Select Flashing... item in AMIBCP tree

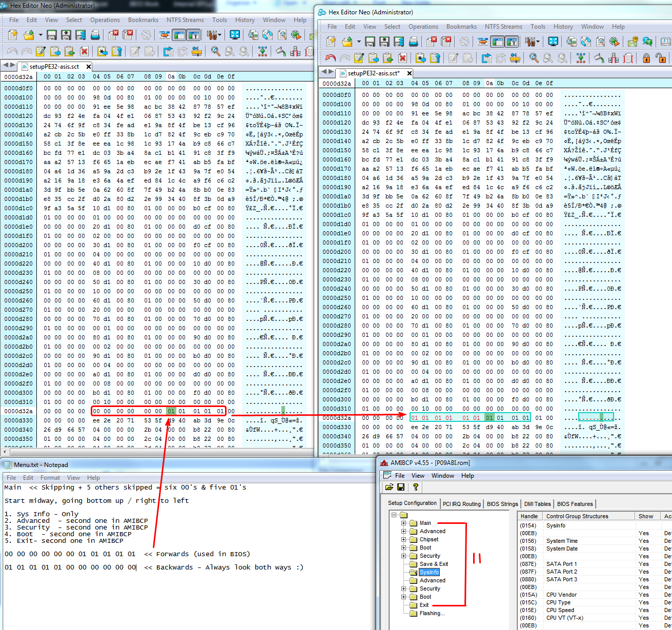pyautogui.click(x=432, y=614)
